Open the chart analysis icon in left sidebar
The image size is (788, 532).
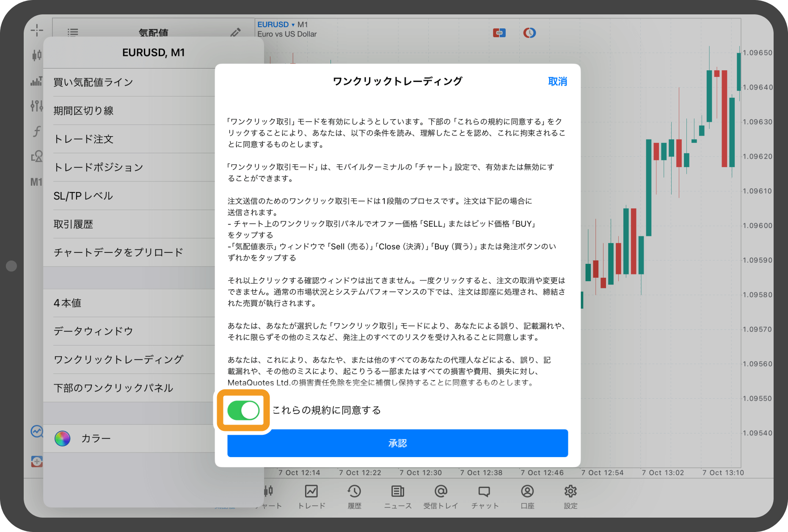[x=37, y=431]
